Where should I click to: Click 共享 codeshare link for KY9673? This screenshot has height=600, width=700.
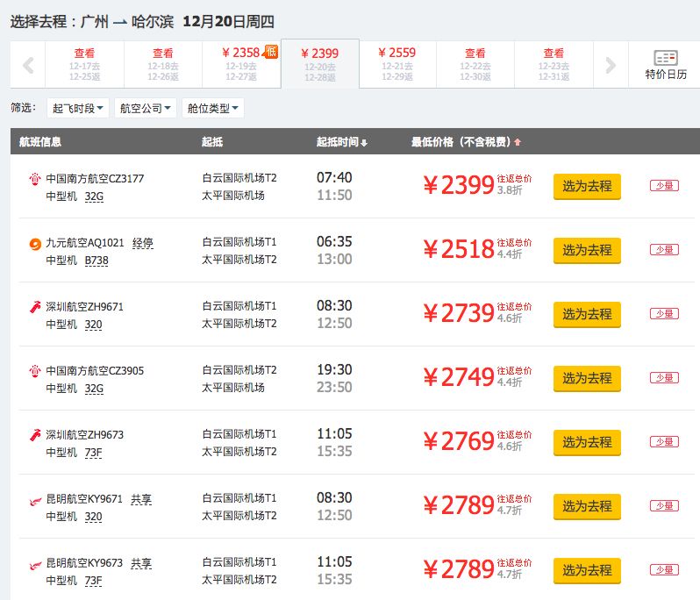coord(141,563)
